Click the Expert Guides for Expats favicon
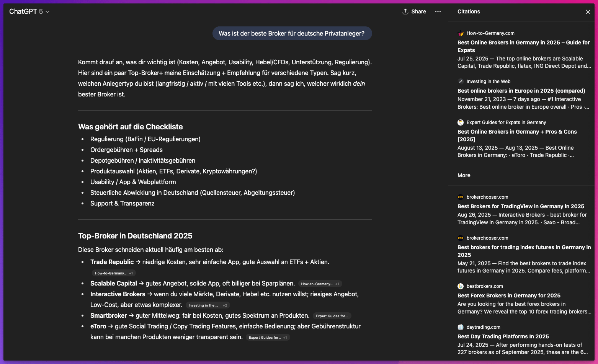Screen dimensions: 598x364 (461, 122)
